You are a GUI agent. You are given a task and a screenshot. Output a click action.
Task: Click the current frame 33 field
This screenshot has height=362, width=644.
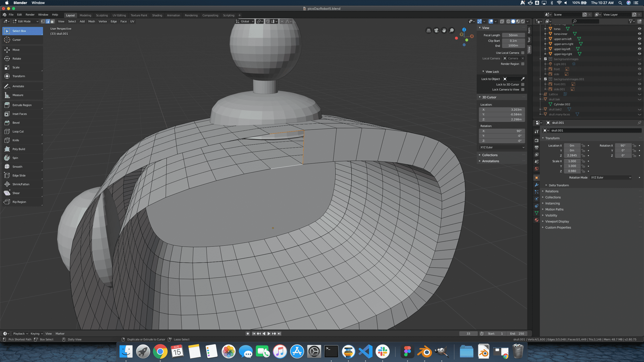pos(468,334)
